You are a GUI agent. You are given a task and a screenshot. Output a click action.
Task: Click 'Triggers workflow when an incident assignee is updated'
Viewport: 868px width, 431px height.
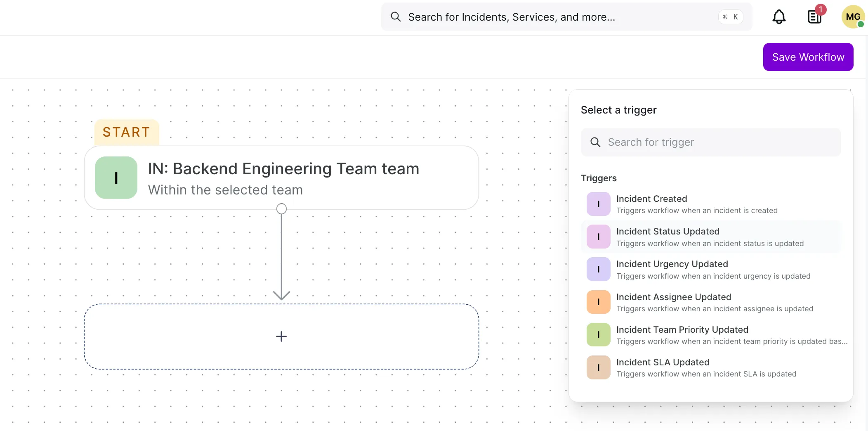(x=715, y=309)
